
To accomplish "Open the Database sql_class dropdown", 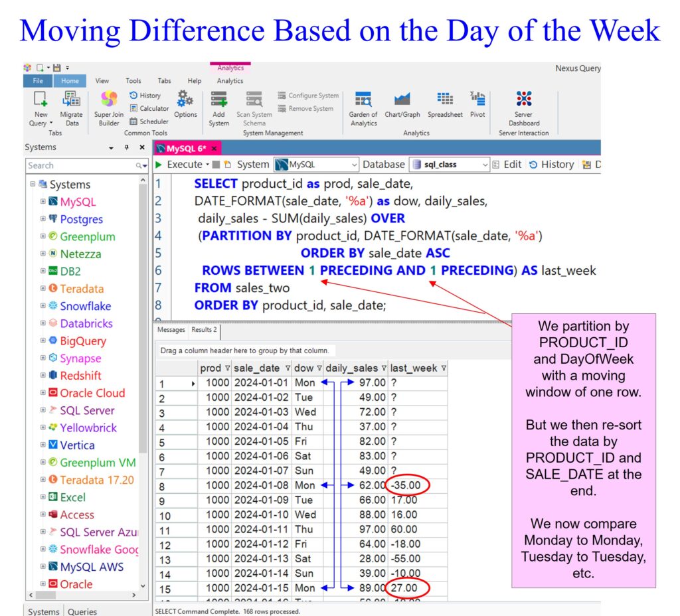I will (485, 165).
